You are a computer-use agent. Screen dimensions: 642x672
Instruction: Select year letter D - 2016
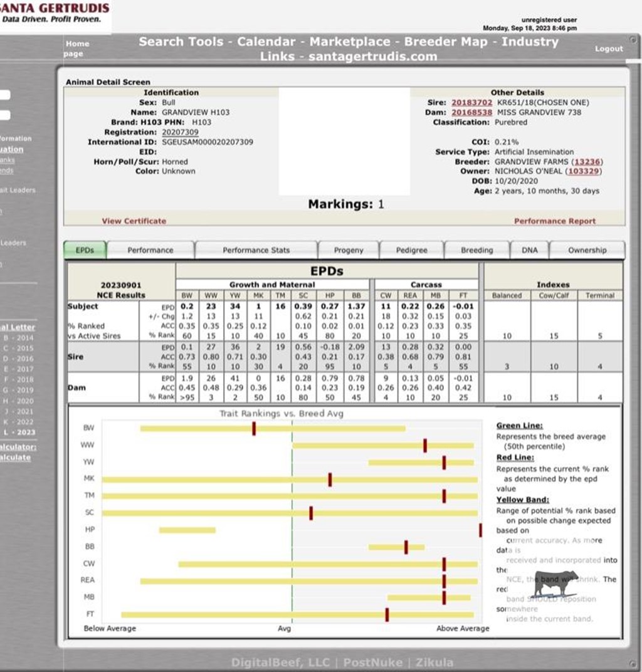(x=18, y=359)
